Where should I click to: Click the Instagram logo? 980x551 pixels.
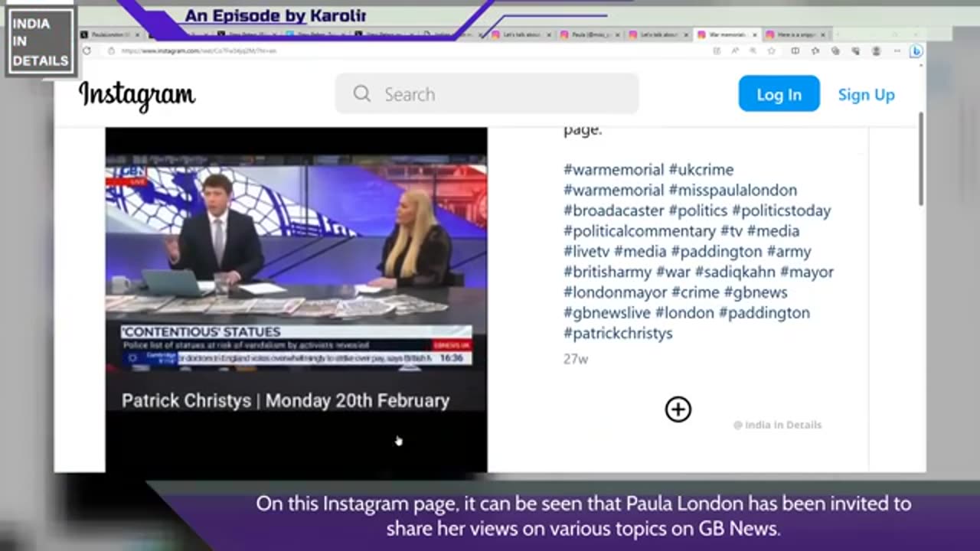(137, 95)
